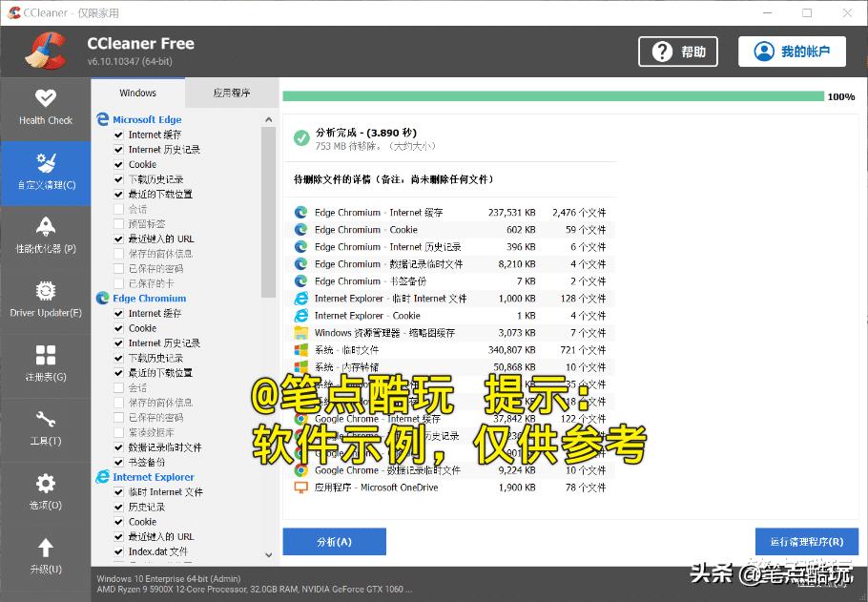The image size is (868, 602).
Task: Open the Health Check panel
Action: point(45,108)
